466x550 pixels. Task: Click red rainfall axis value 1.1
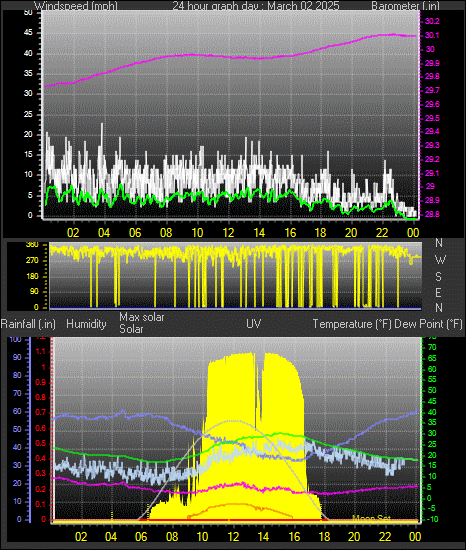point(41,351)
